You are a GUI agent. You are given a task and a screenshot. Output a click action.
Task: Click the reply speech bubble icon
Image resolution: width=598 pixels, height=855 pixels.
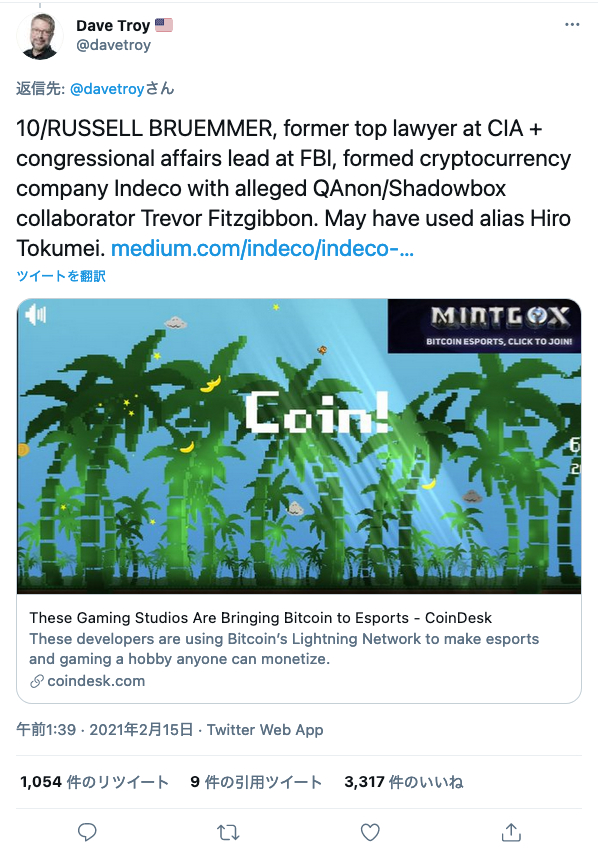[87, 832]
